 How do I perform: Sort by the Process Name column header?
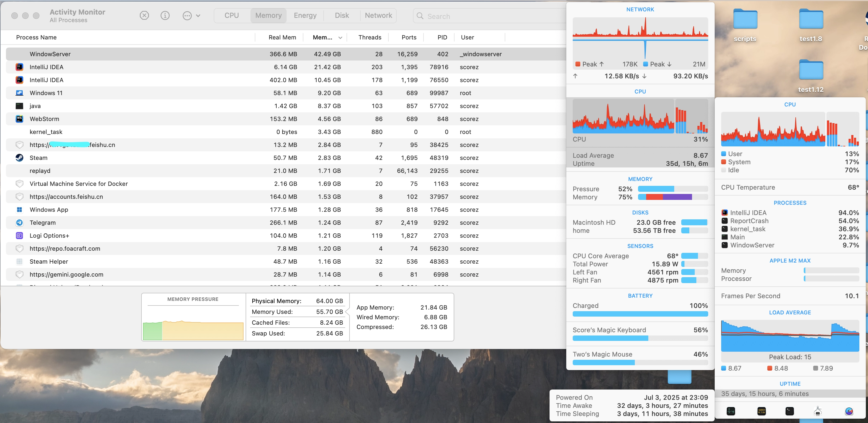click(36, 38)
